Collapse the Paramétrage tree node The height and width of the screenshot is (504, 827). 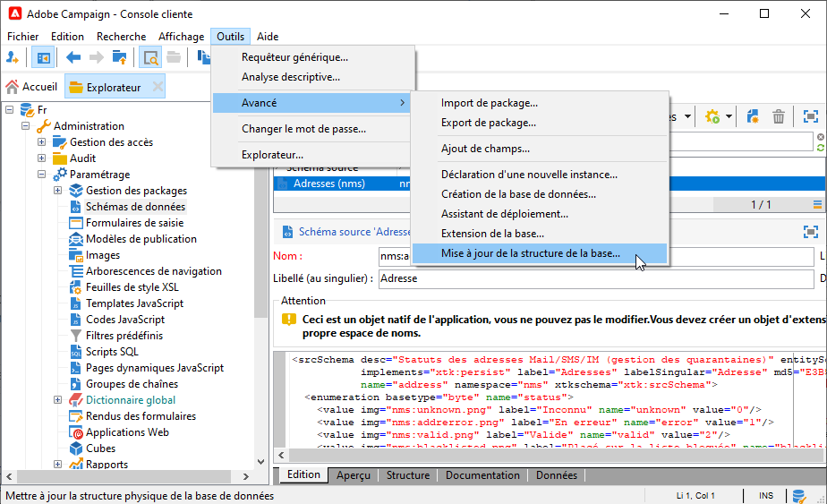(x=42, y=175)
